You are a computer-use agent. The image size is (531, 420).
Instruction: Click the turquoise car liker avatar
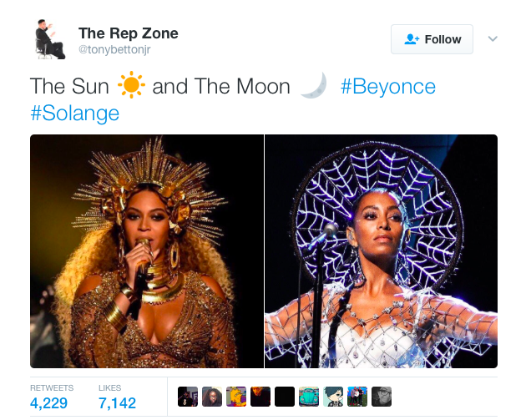(309, 397)
